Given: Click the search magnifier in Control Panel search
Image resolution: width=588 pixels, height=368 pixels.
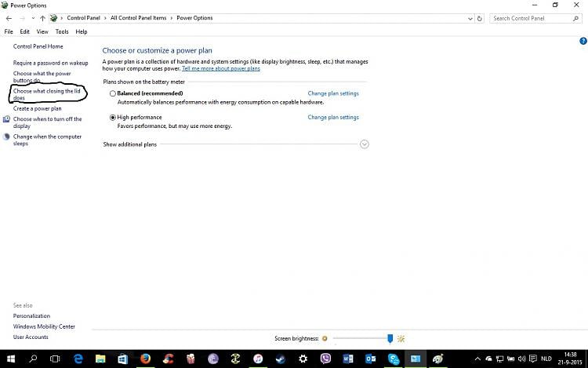Looking at the screenshot, I should click(x=575, y=18).
